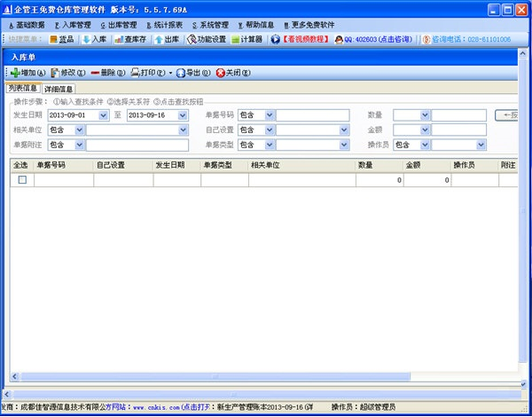Open the end date 2013-09-16 dropdown
Screen dimensions: 532x417
point(182,115)
